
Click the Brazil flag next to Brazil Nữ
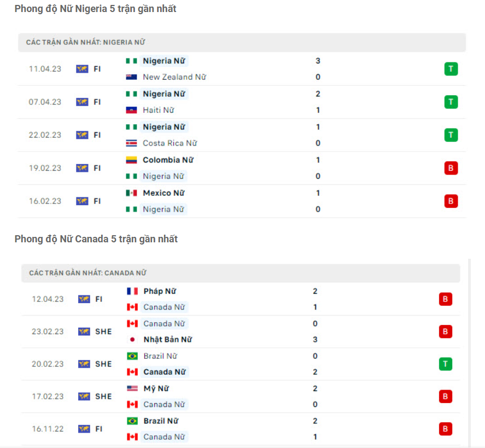coord(131,356)
